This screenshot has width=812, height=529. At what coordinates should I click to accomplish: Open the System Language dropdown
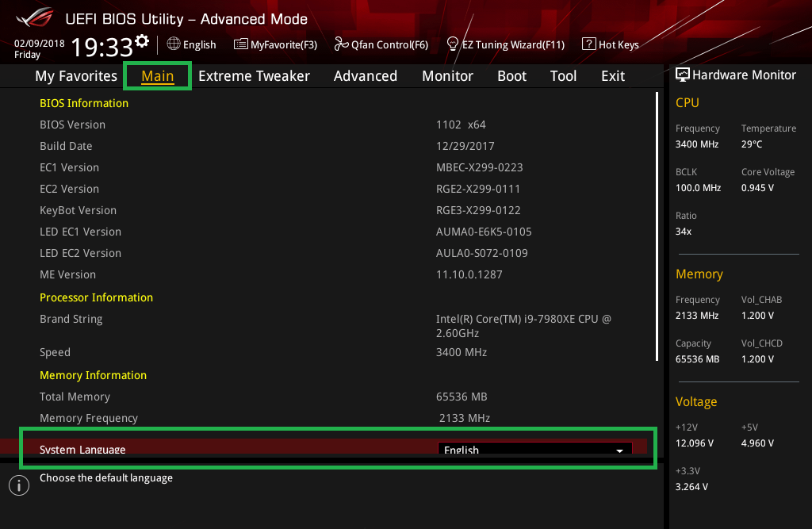(x=535, y=449)
